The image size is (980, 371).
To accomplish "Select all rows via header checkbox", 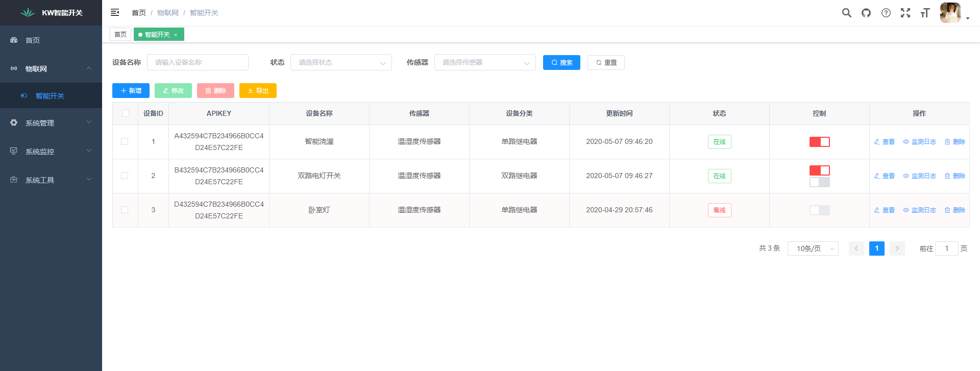I will point(126,113).
